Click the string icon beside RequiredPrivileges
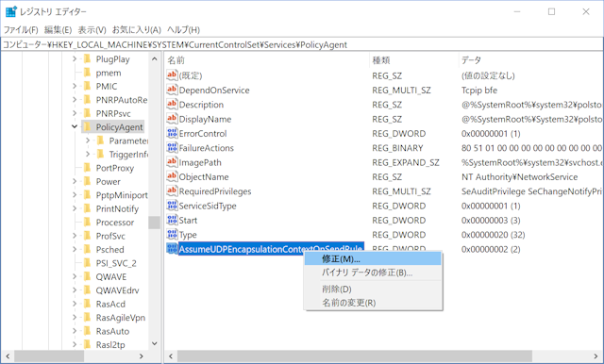This screenshot has height=364, width=604. [172, 190]
